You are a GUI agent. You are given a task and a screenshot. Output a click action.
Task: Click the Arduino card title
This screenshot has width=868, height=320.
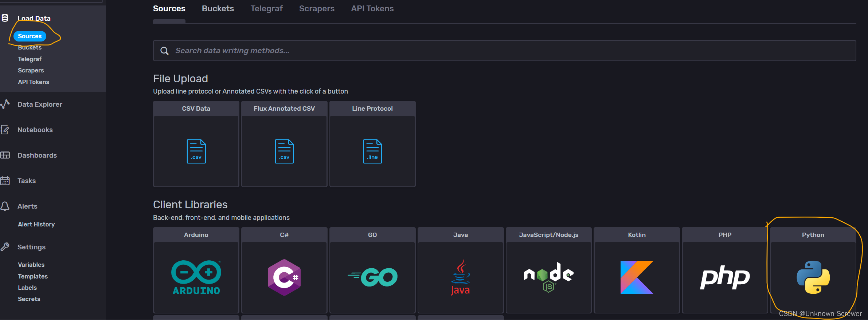point(196,235)
